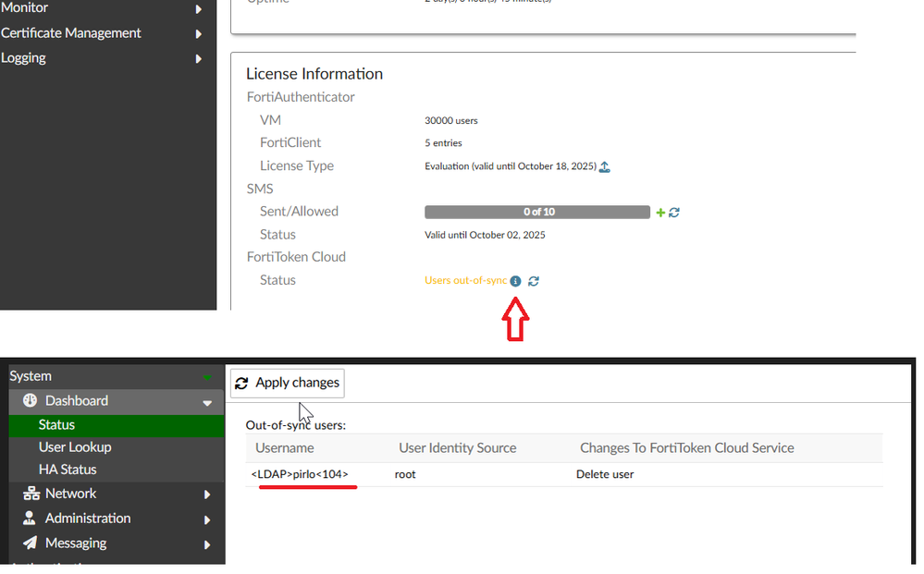Refresh FortiToken Cloud status icon
This screenshot has height=574, width=924.
[x=534, y=281]
